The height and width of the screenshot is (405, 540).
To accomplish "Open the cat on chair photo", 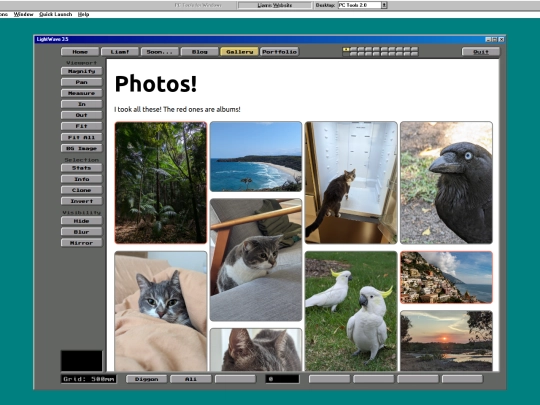I will coord(256,260).
